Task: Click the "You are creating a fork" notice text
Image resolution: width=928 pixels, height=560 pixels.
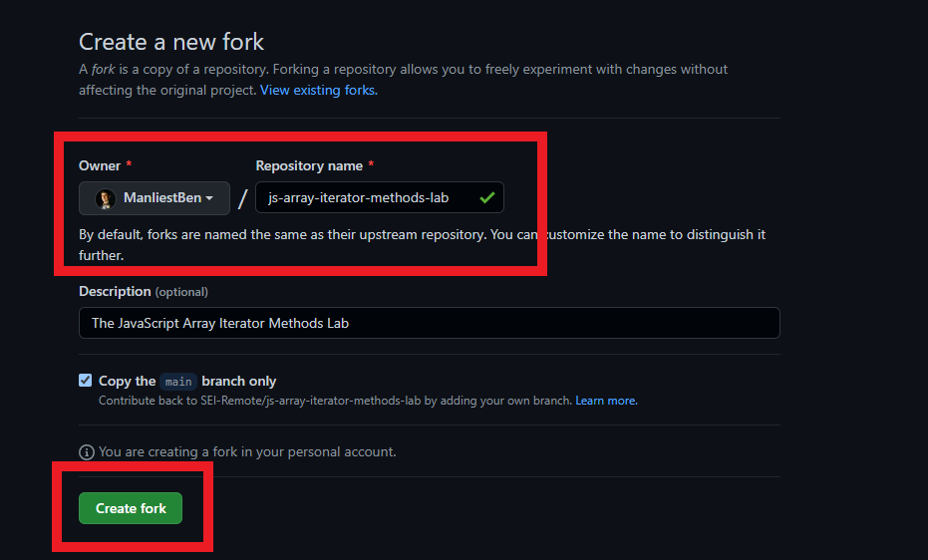Action: 247,452
